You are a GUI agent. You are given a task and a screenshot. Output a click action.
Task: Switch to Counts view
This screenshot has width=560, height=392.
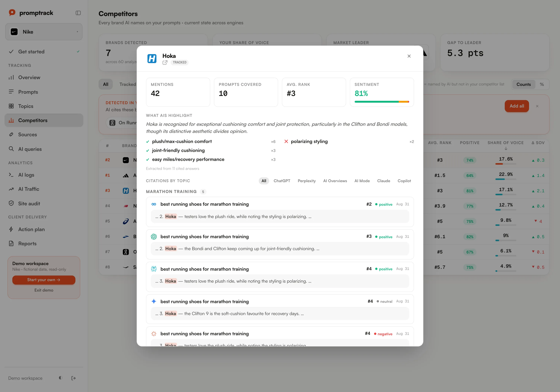click(x=523, y=84)
